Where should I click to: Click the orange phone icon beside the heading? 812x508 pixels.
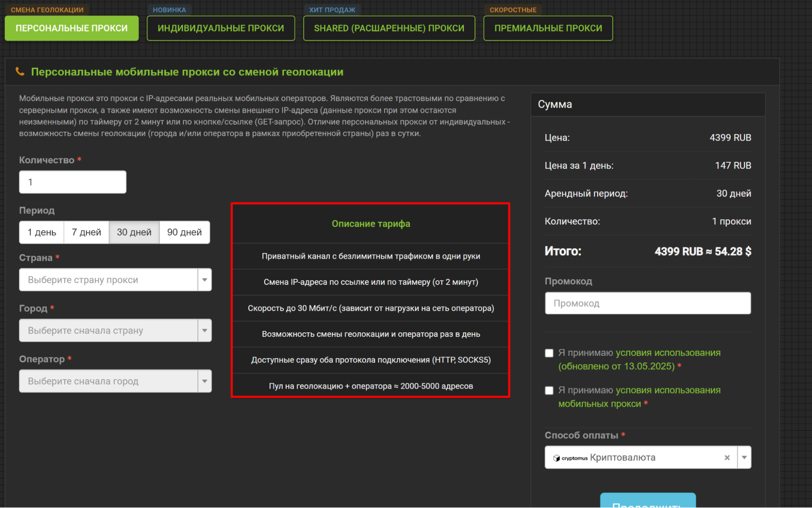click(19, 72)
